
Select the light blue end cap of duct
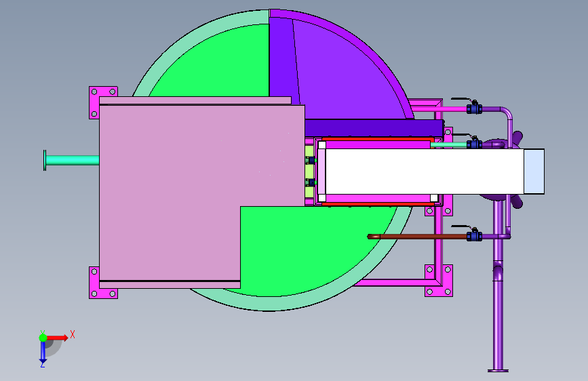point(534,172)
